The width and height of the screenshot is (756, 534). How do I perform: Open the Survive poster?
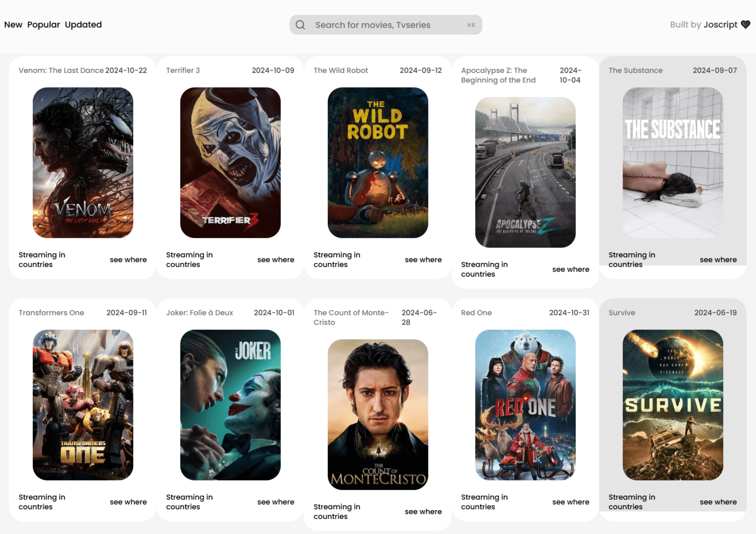coord(673,405)
